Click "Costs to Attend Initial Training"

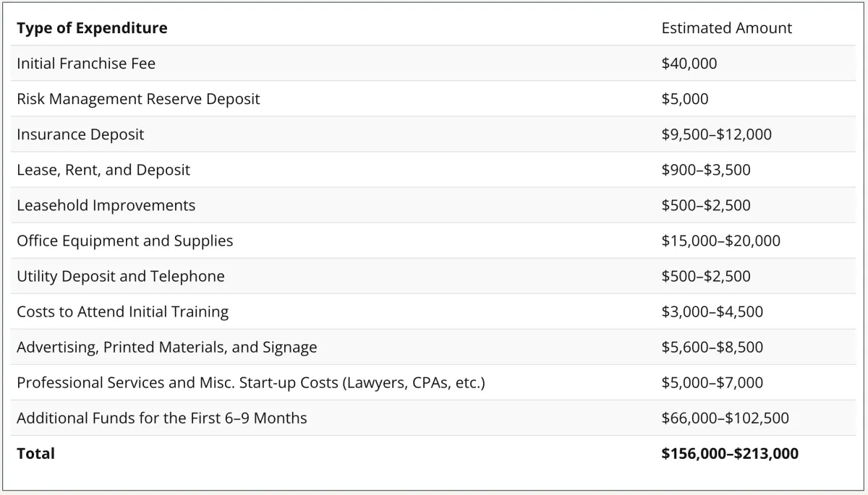tap(123, 311)
